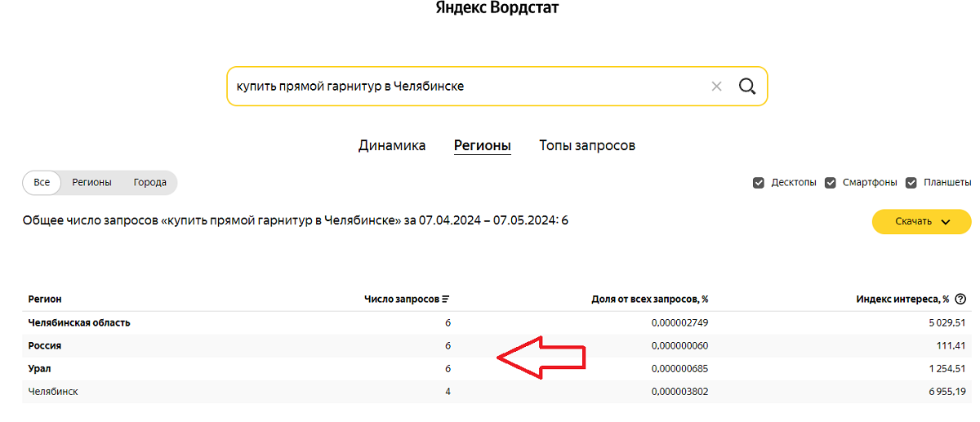
Task: Choose the Регионы filter in segmented control
Action: [91, 183]
